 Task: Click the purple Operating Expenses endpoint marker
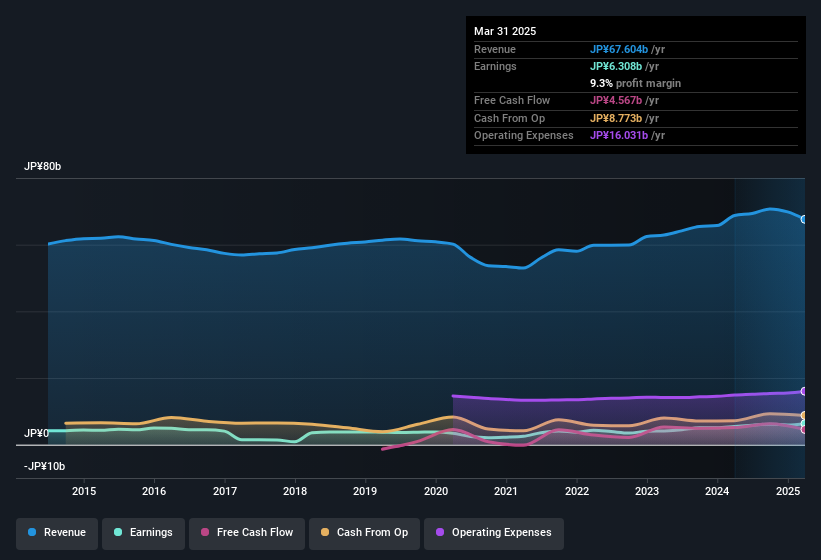pyautogui.click(x=804, y=391)
